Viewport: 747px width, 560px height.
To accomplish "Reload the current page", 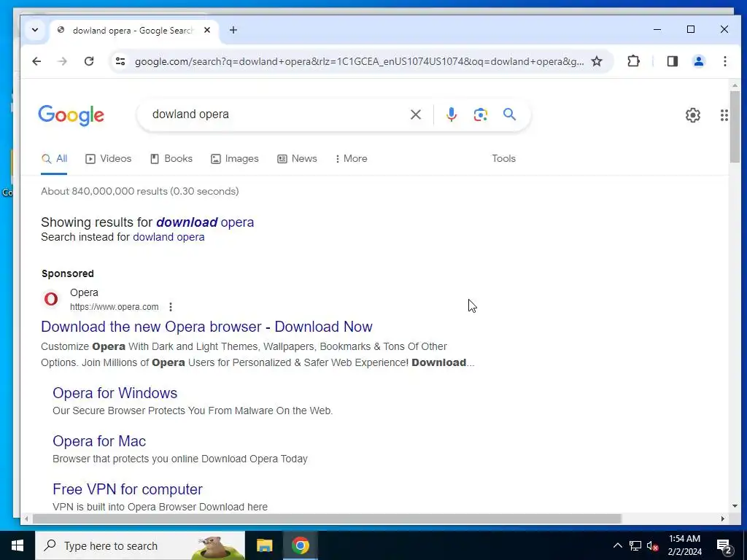I will tap(89, 61).
